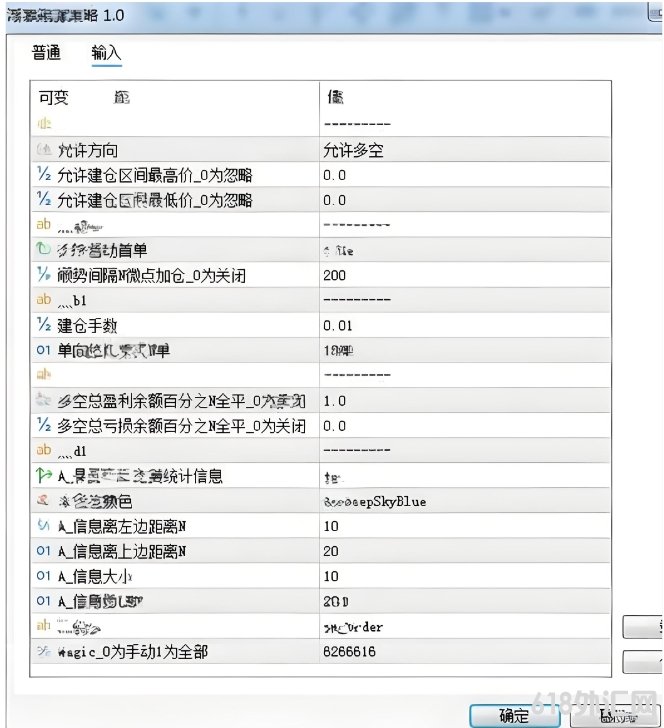
Task: Click the green bool icon in the 首单 row
Action: [x=44, y=249]
